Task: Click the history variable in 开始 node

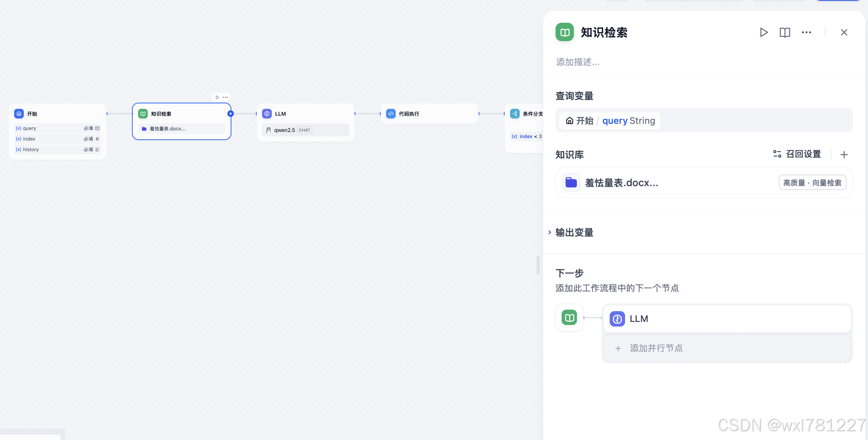Action: pyautogui.click(x=58, y=150)
